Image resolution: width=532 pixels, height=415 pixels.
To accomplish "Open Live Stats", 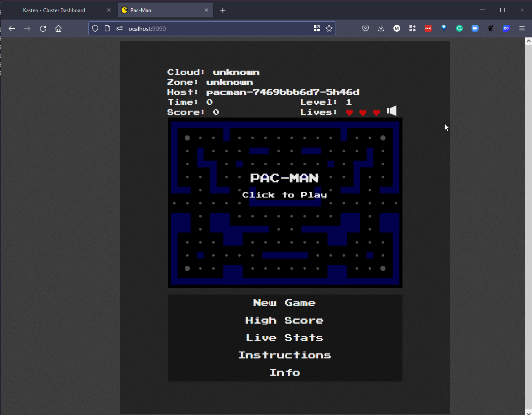I will pyautogui.click(x=285, y=338).
